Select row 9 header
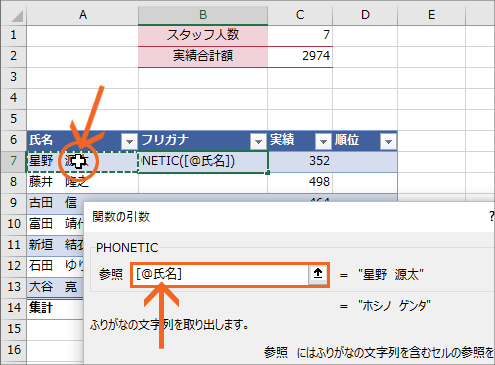The width and height of the screenshot is (495, 365). (x=13, y=203)
